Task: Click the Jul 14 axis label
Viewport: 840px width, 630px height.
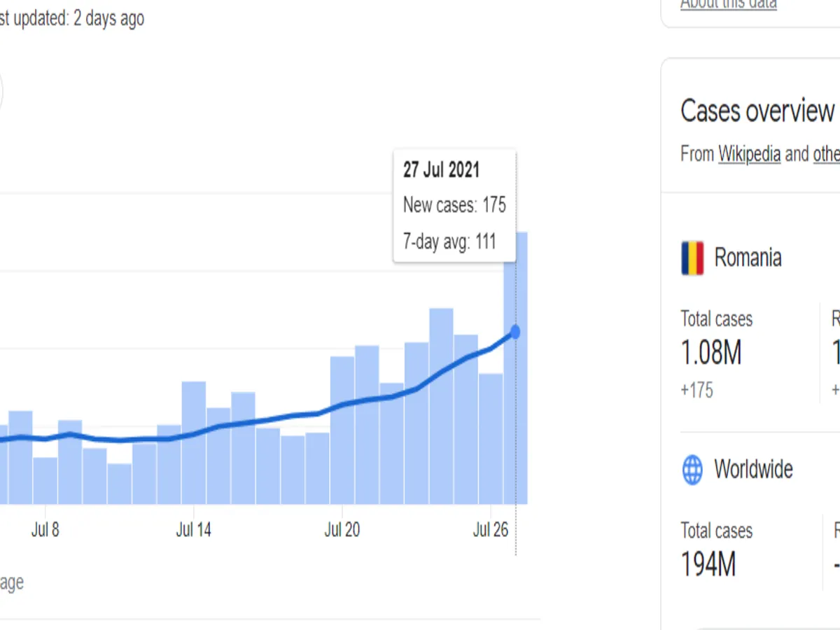Action: [x=193, y=530]
